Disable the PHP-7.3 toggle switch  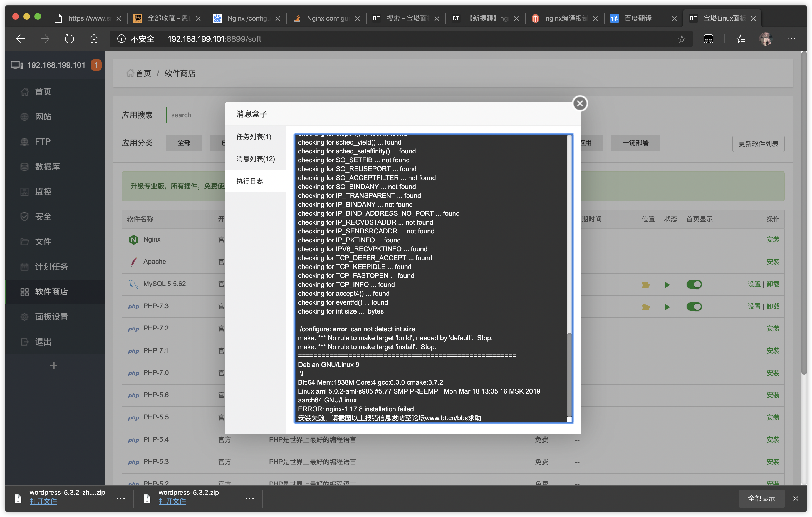694,306
